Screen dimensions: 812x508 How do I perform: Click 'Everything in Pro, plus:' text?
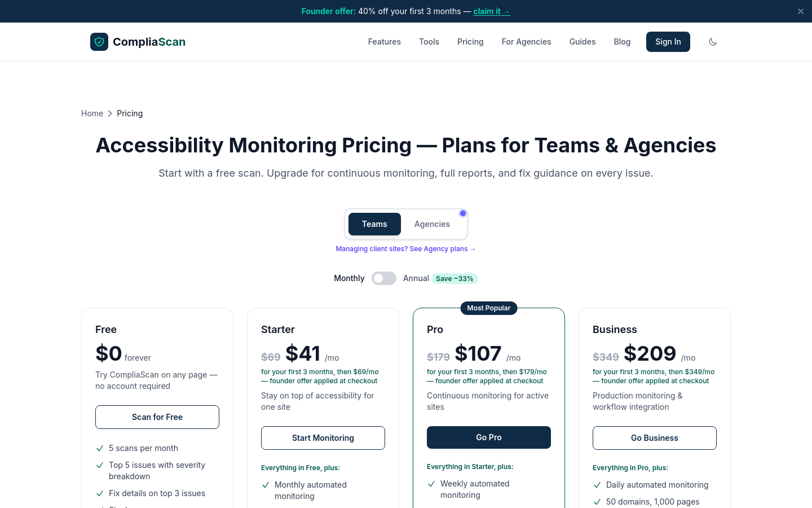click(630, 468)
